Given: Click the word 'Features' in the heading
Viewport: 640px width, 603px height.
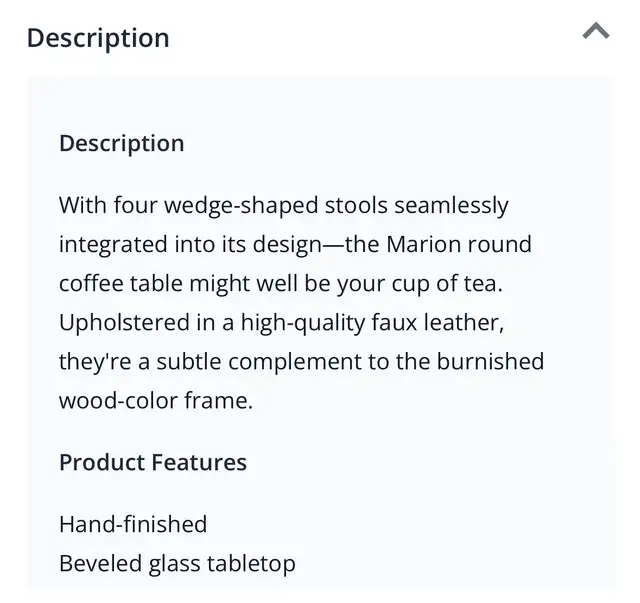Looking at the screenshot, I should point(199,463).
